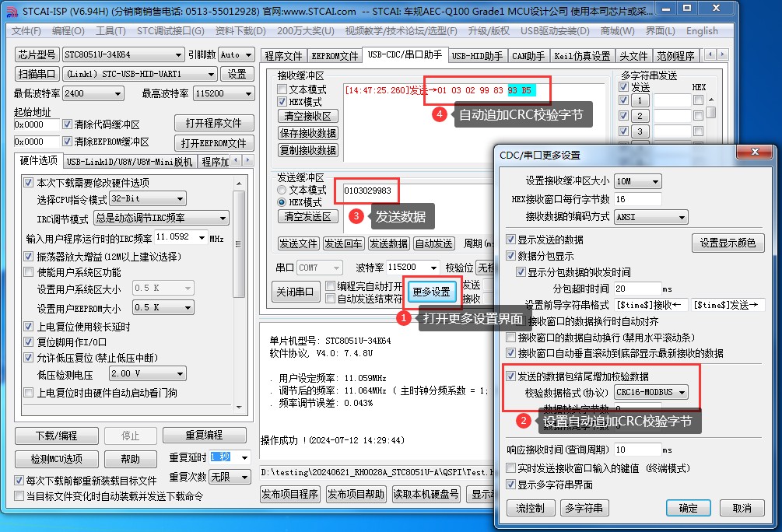Image resolution: width=782 pixels, height=532 pixels.
Task: Click the hardware options list scroll-up arrow
Action: point(239,184)
